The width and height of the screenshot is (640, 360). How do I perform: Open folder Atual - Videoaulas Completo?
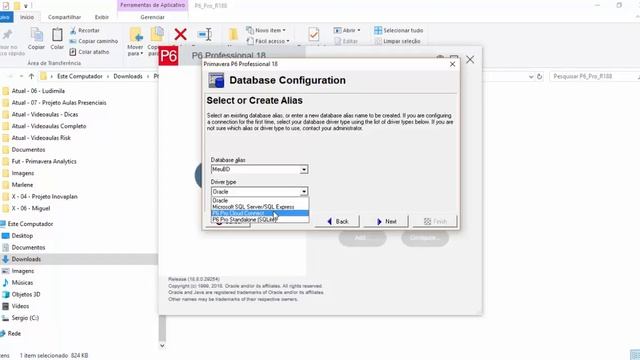click(49, 126)
